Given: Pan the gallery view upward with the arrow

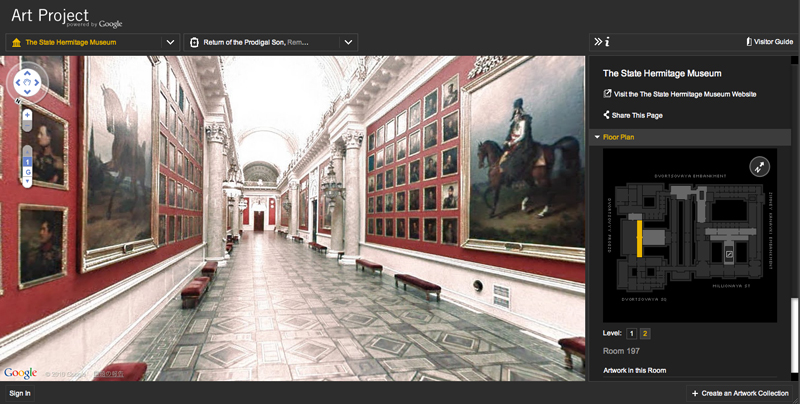Looking at the screenshot, I should click(27, 71).
